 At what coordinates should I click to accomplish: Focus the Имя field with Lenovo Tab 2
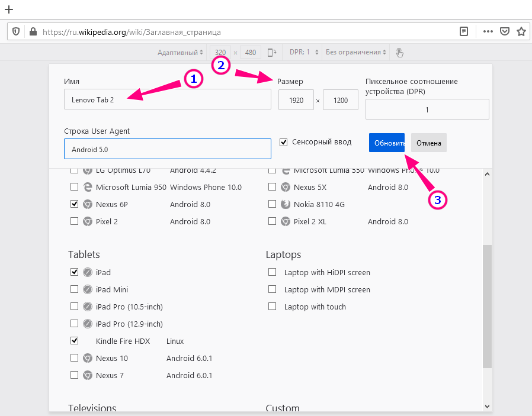pos(168,99)
